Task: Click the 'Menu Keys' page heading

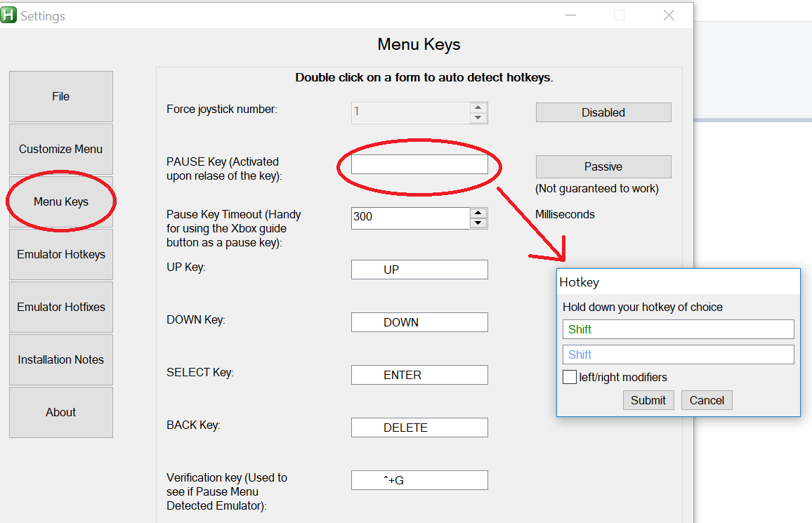Action: pos(419,44)
